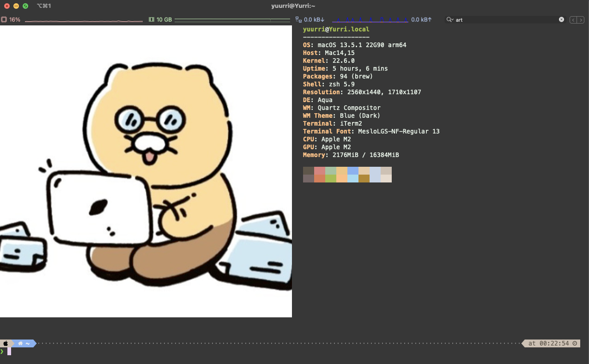Go to next search result arrow

click(x=581, y=20)
